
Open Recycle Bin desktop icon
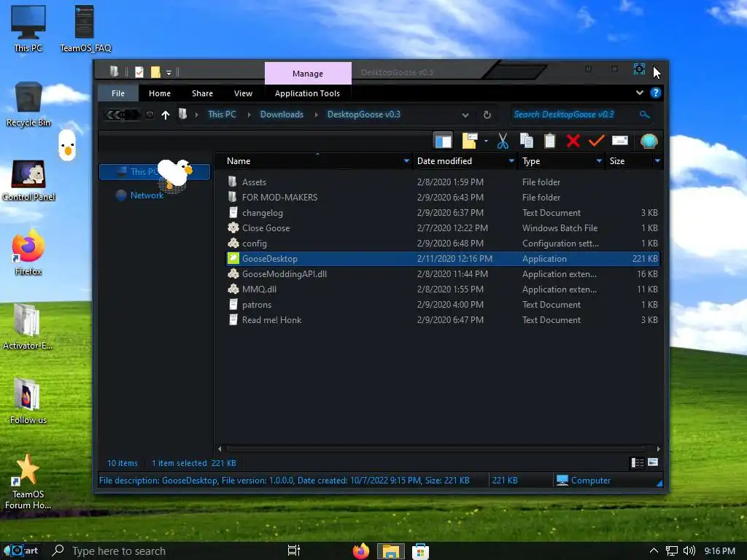28,104
